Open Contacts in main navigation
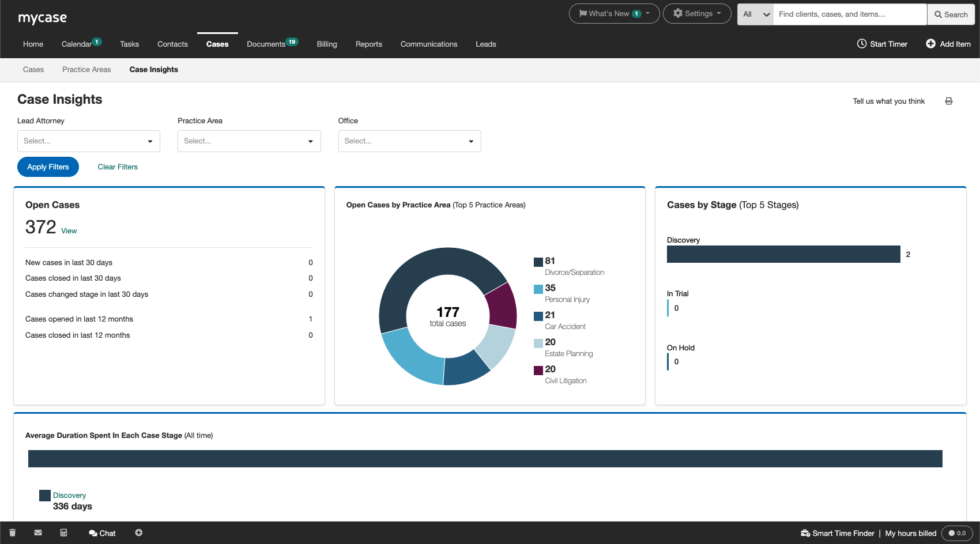Image resolution: width=980 pixels, height=544 pixels. click(x=172, y=44)
